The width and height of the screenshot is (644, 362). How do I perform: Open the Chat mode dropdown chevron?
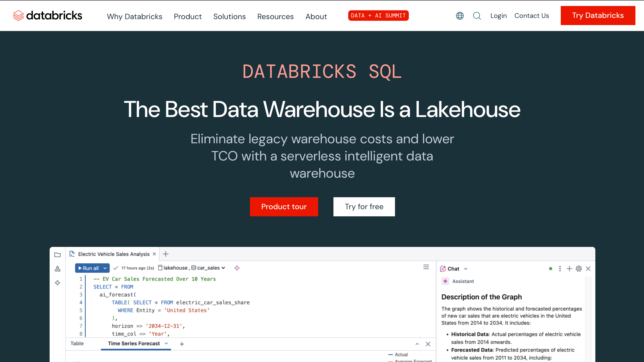click(x=466, y=269)
